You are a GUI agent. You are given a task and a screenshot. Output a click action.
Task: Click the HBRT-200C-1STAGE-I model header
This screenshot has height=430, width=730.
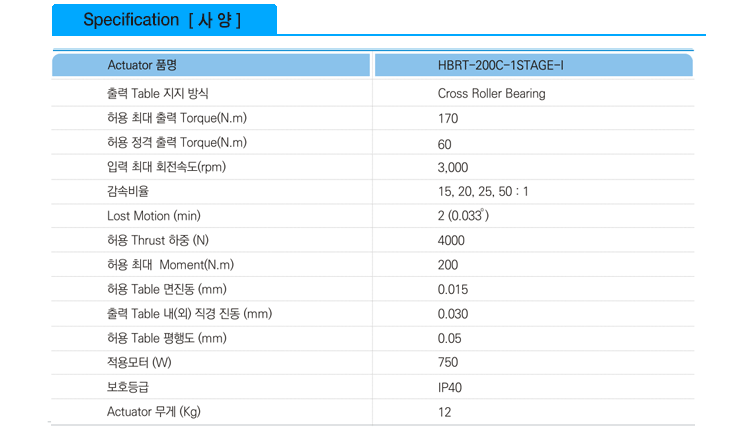point(534,65)
